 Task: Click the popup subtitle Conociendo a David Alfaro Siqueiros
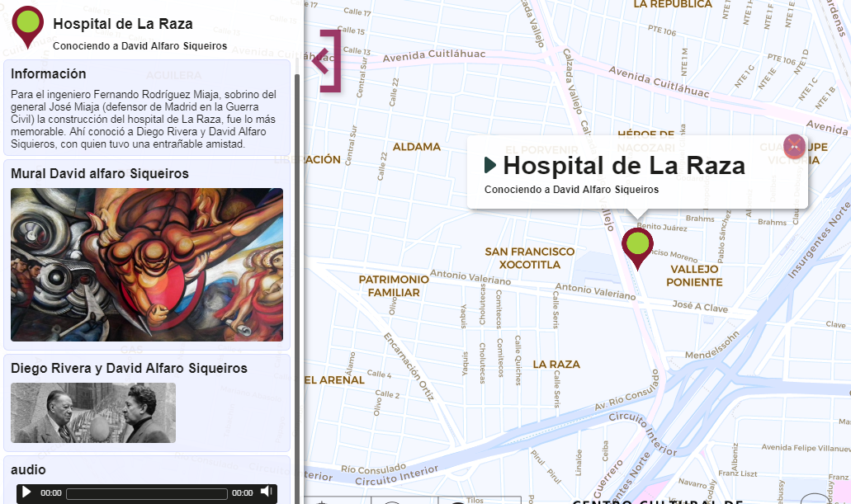(x=571, y=190)
